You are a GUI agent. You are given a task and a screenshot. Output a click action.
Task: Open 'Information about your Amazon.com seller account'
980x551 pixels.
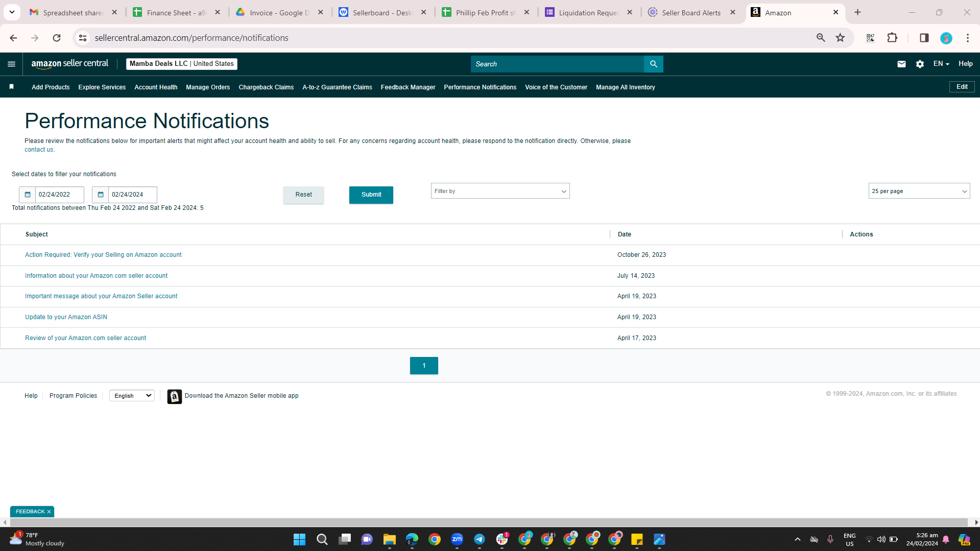pyautogui.click(x=96, y=276)
